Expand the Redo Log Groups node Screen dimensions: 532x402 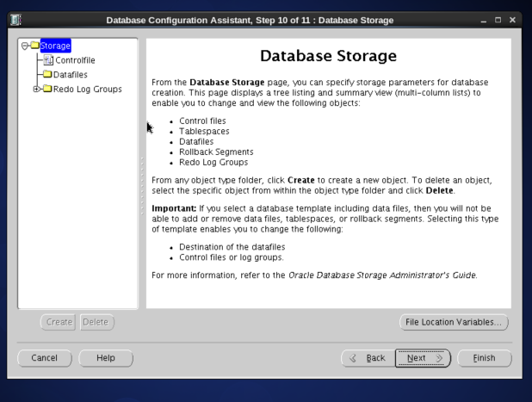click(36, 90)
